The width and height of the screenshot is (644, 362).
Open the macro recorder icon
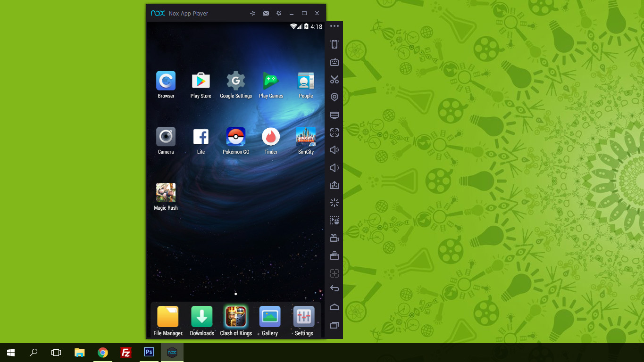point(335,221)
